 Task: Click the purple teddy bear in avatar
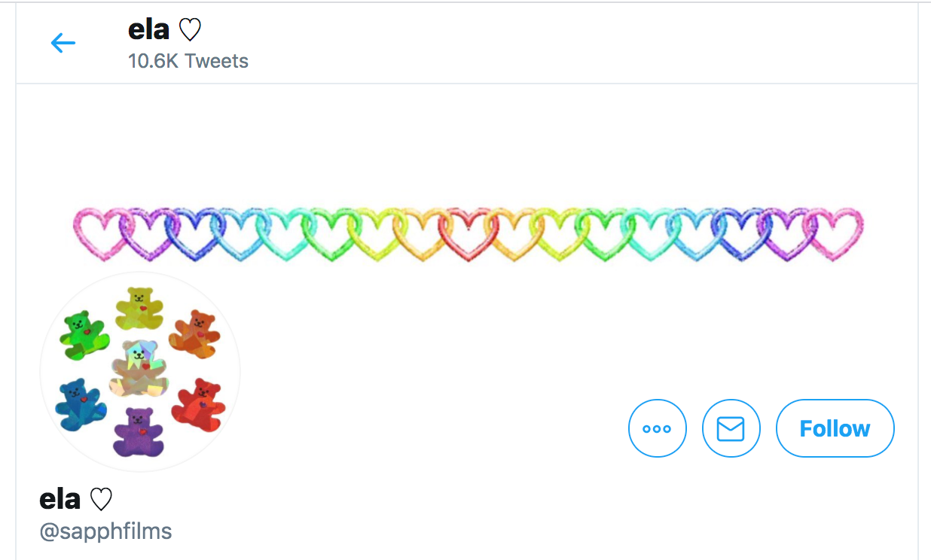(x=139, y=432)
